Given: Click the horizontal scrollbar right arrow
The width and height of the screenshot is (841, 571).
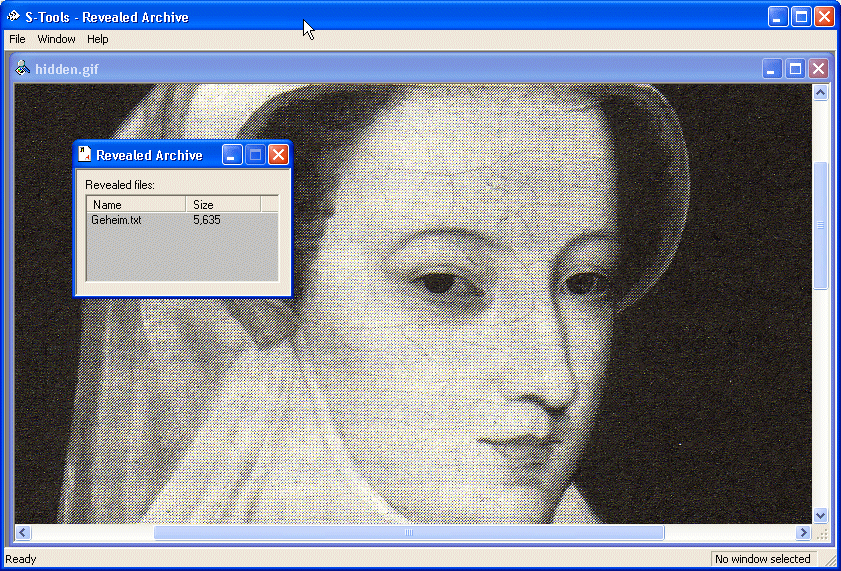Looking at the screenshot, I should (x=803, y=532).
